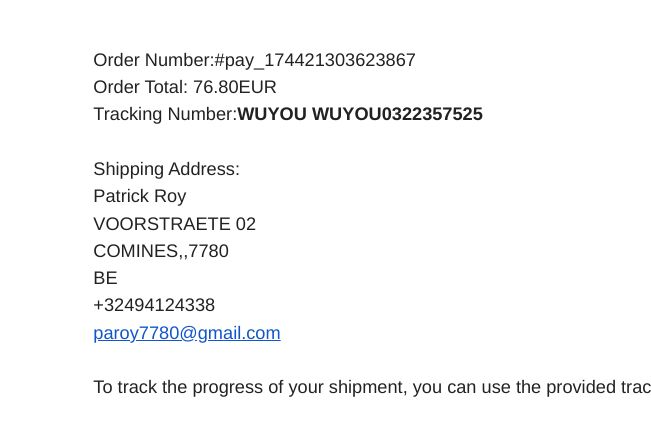Viewport: 651px width, 421px height.
Task: Click the order number pay_174421303623867
Action: coord(320,61)
